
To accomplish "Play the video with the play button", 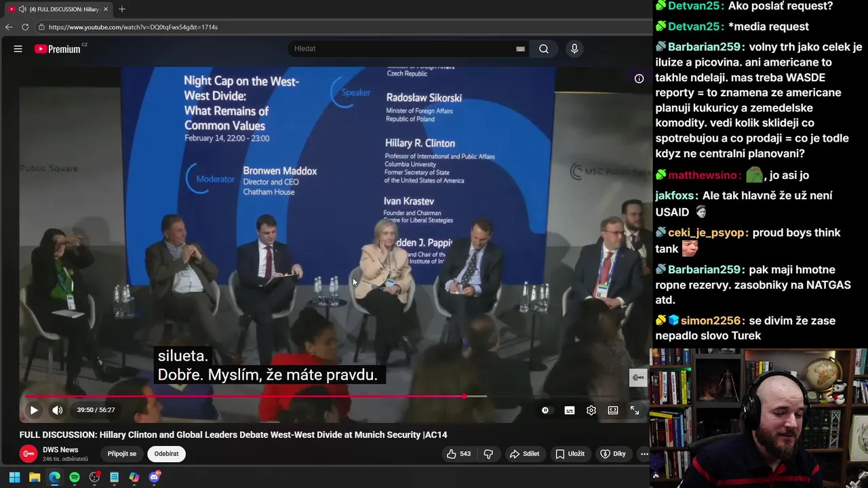I will pyautogui.click(x=34, y=410).
